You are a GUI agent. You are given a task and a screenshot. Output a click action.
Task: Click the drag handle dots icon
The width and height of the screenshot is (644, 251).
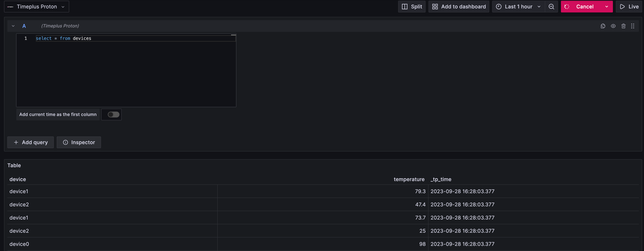click(632, 26)
